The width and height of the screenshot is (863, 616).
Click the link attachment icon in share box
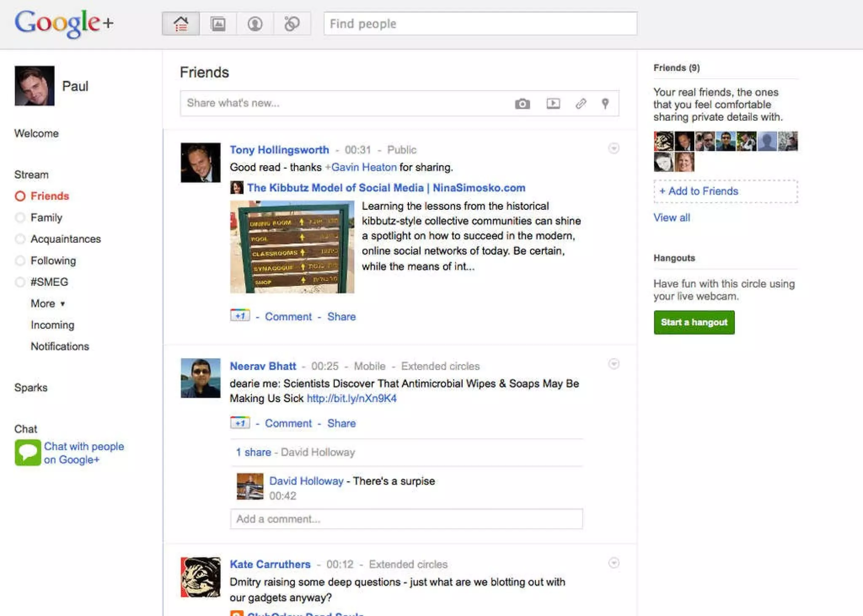(x=581, y=103)
